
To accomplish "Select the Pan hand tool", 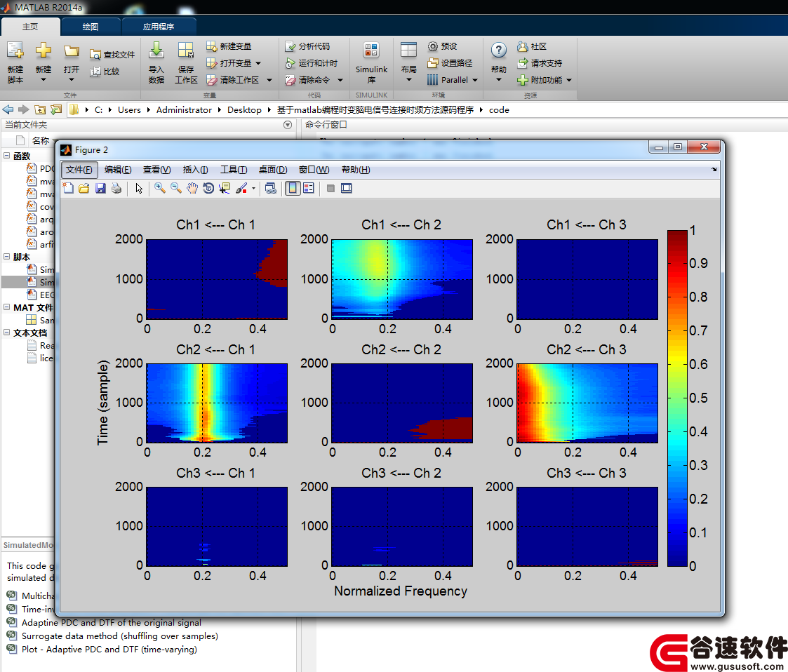I will (192, 188).
